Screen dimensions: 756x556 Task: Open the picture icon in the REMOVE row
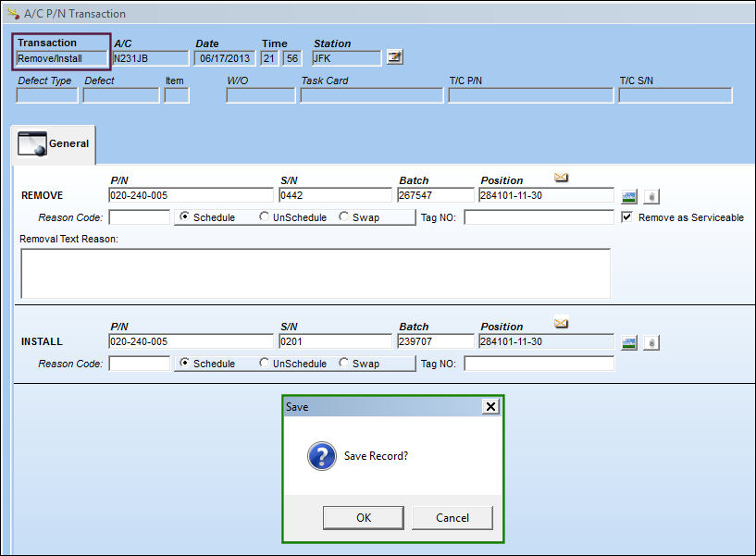pos(628,196)
